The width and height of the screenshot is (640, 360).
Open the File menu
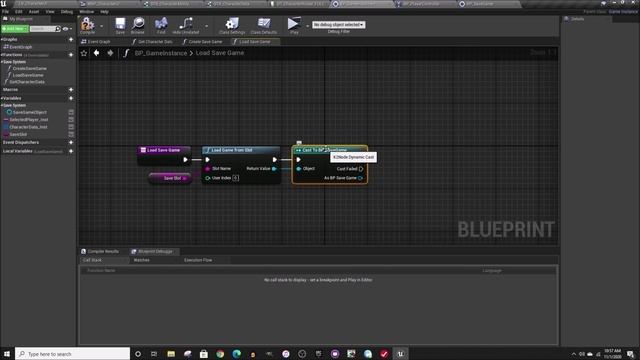tap(5, 11)
